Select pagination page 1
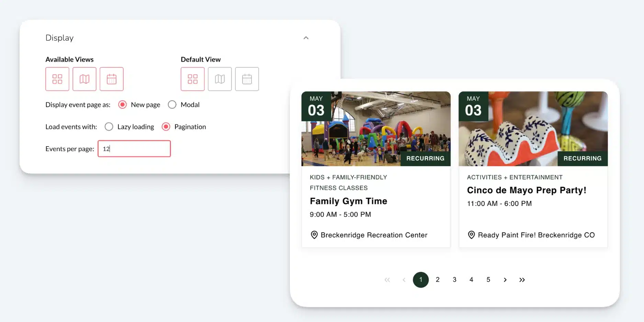Image resolution: width=644 pixels, height=322 pixels. click(x=421, y=280)
